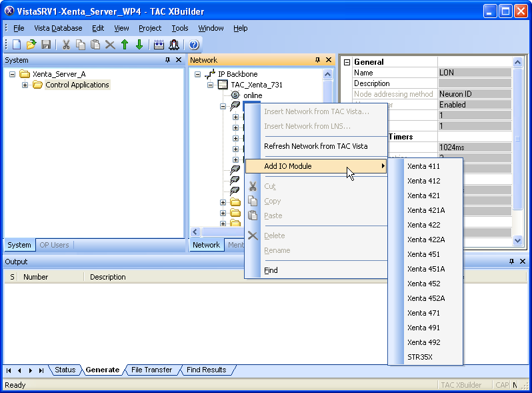
Task: Add a Xenta 452A module
Action: 425,298
